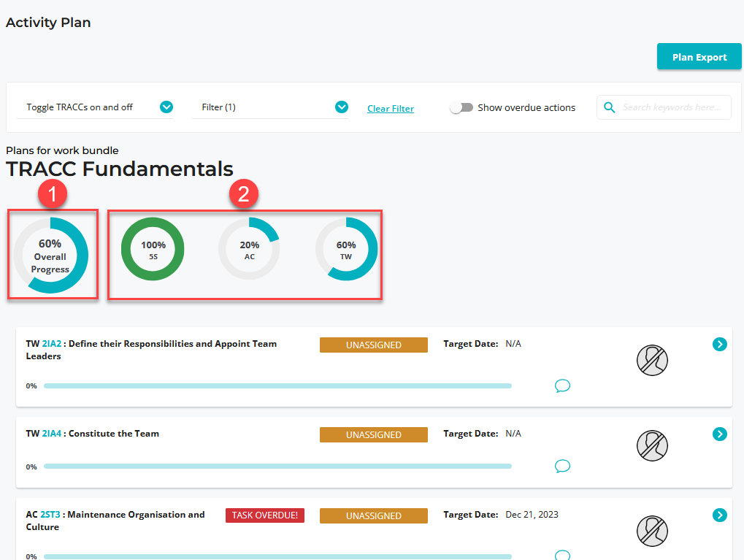Click unassigned user avatar for TW 2IA2
The image size is (744, 560).
[x=652, y=360]
